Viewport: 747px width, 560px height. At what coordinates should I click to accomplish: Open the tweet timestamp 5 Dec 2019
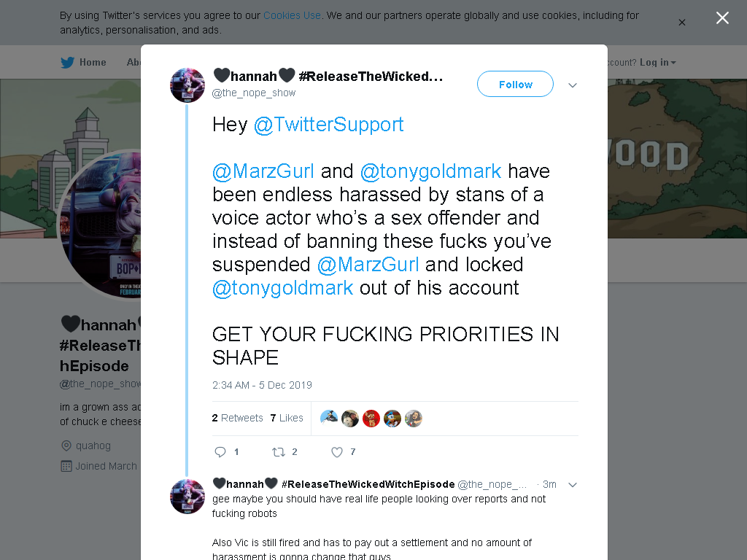(x=262, y=385)
